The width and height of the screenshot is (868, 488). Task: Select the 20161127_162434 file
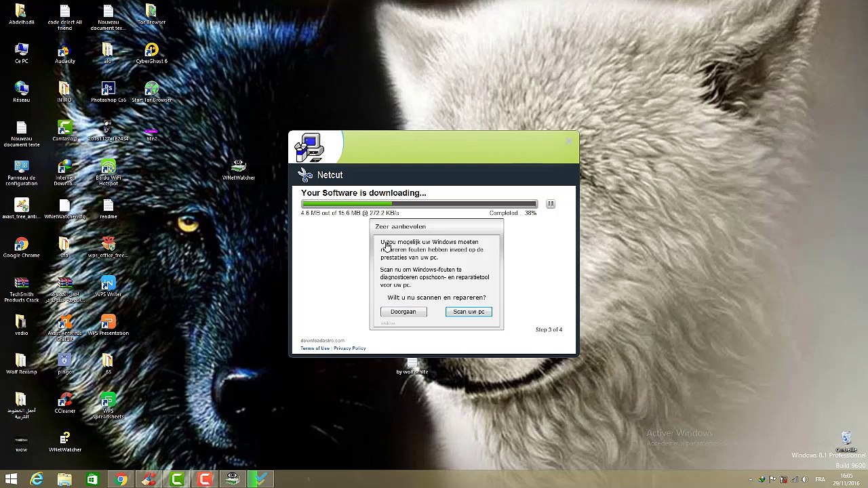108,131
